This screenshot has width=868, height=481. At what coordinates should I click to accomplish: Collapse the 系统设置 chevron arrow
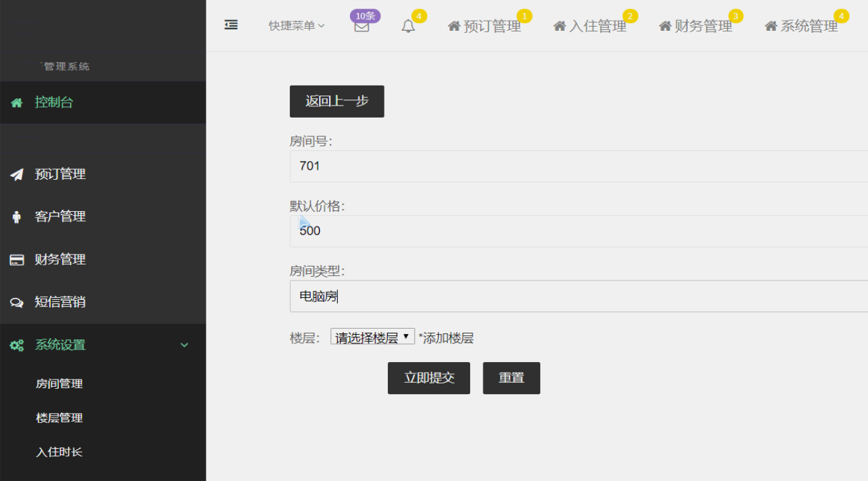point(185,345)
